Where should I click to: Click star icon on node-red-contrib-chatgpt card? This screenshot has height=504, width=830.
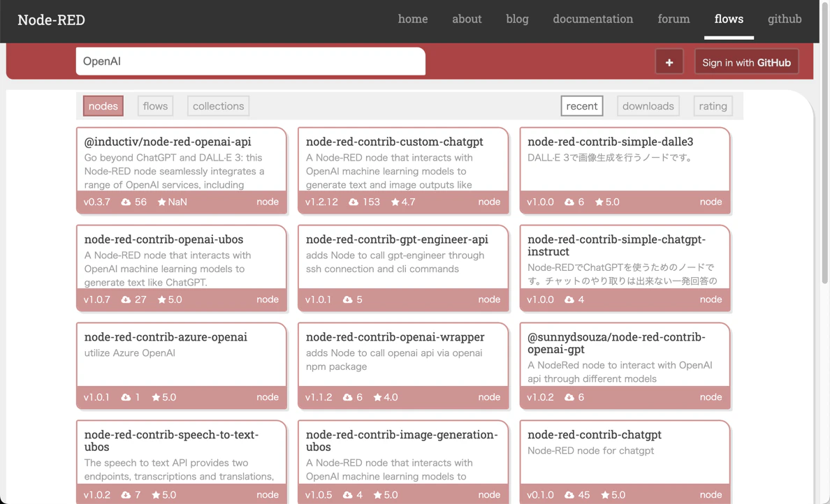point(605,495)
